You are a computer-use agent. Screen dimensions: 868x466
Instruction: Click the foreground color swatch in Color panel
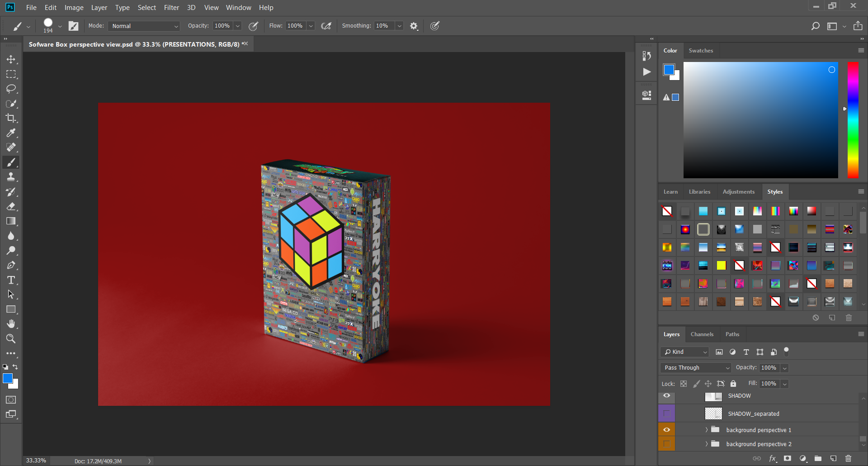[x=669, y=70]
